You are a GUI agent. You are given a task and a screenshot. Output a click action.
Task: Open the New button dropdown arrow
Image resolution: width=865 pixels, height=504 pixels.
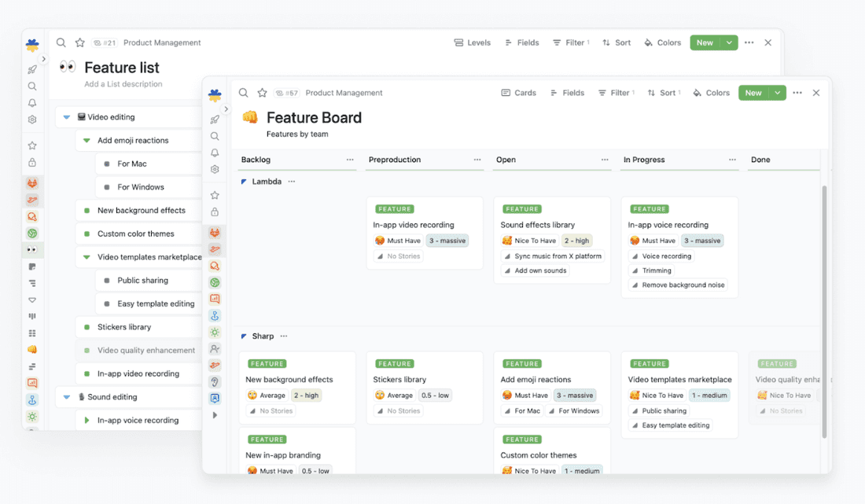click(728, 42)
